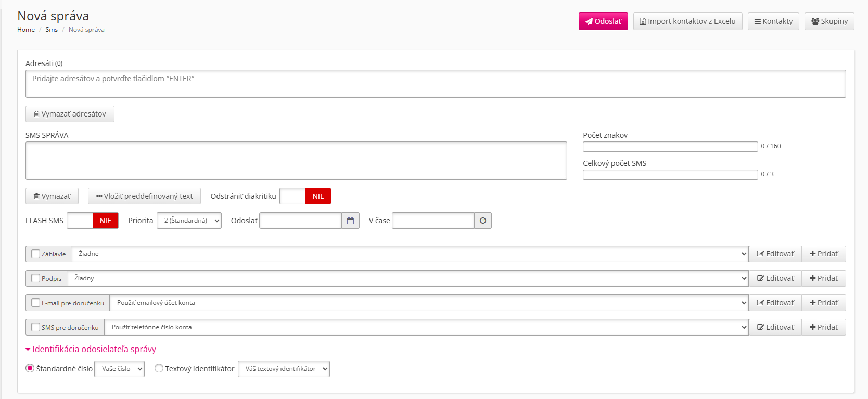Image resolution: width=868 pixels, height=399 pixels.
Task: Open the Podpis Žiadny dropdown
Action: pyautogui.click(x=407, y=278)
